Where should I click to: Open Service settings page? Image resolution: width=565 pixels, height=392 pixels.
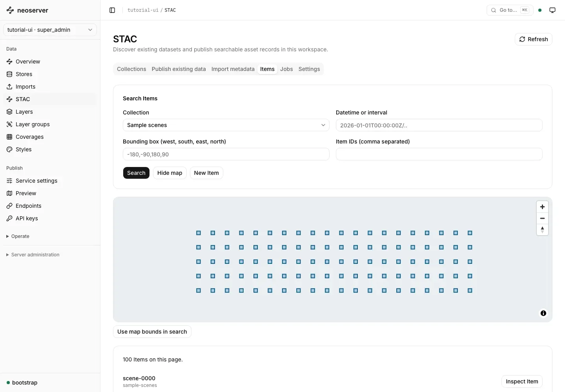click(x=50, y=181)
